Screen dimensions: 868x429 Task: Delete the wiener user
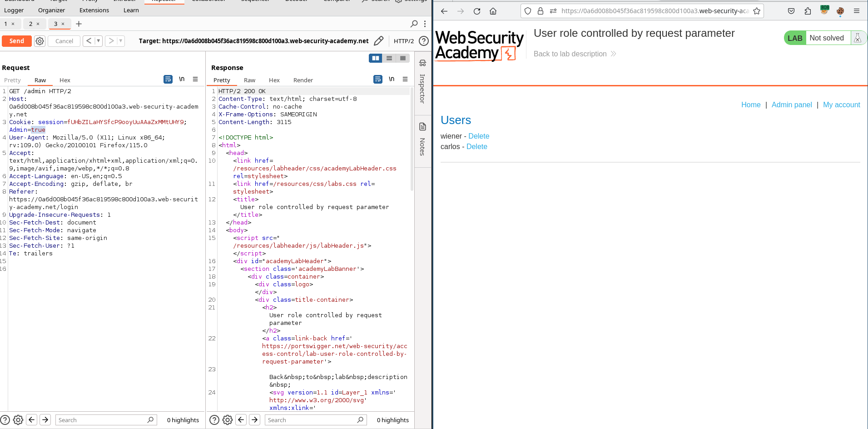click(x=479, y=136)
